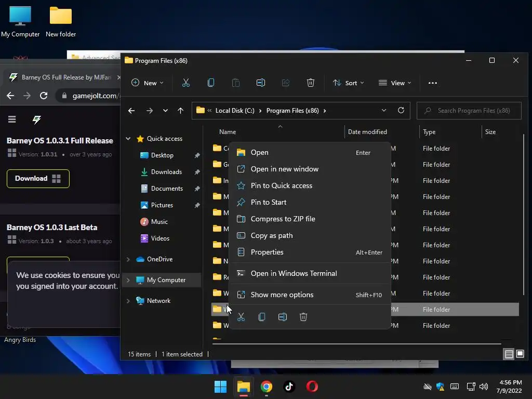Click Delete icon in context menu bottom row
The image size is (532, 399).
[x=303, y=317]
